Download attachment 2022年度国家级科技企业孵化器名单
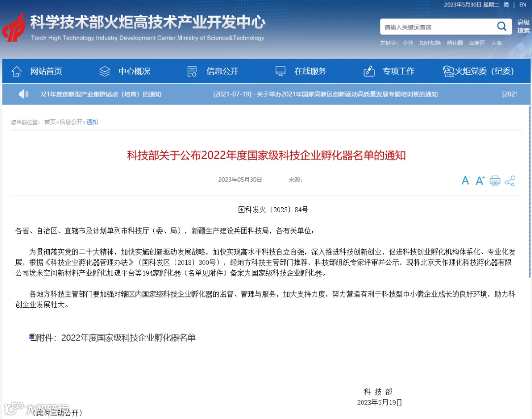The image size is (532, 419). 128,338
